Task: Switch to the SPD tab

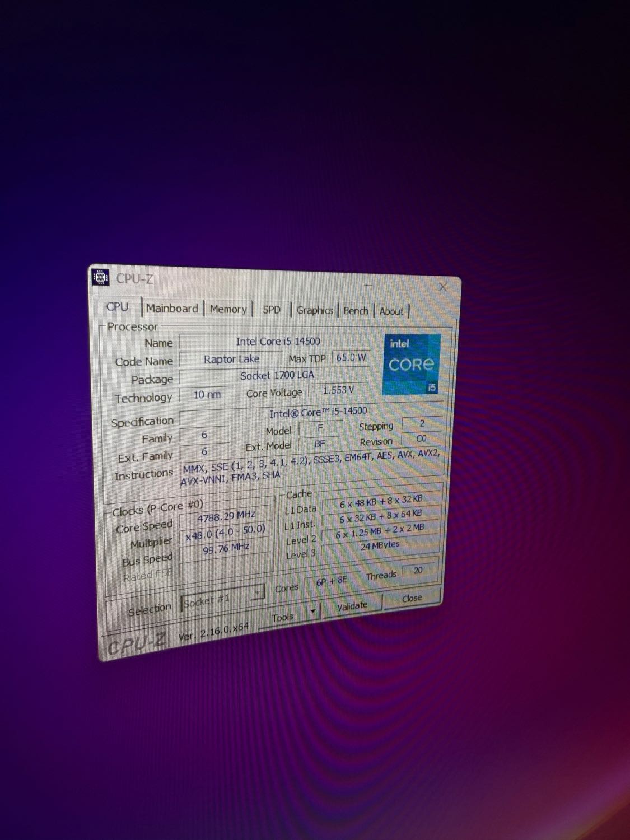Action: click(272, 310)
